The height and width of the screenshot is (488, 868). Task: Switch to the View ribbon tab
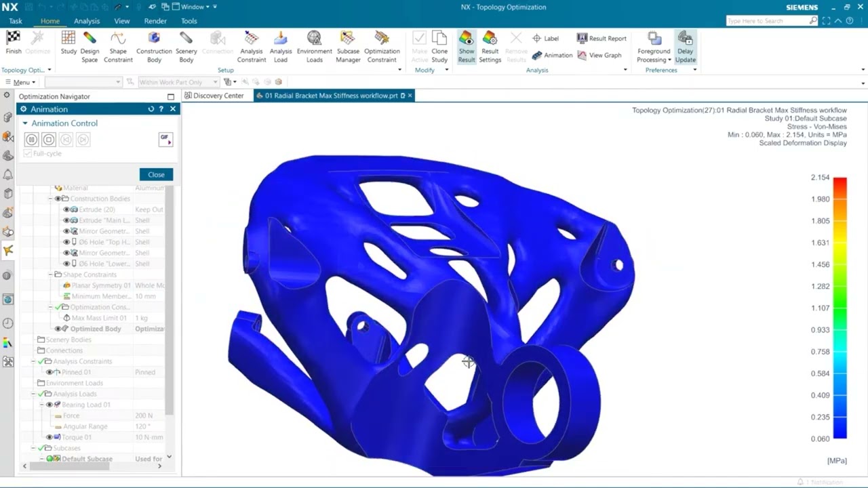(122, 21)
